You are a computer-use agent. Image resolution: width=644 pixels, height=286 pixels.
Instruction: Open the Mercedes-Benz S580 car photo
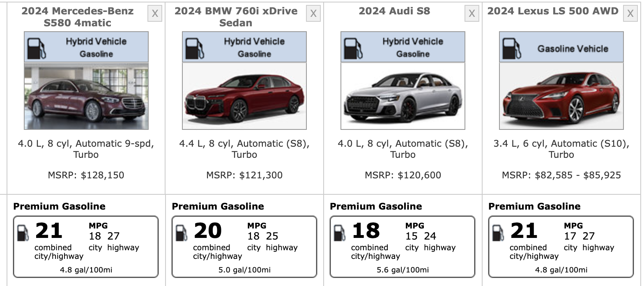pyautogui.click(x=86, y=97)
